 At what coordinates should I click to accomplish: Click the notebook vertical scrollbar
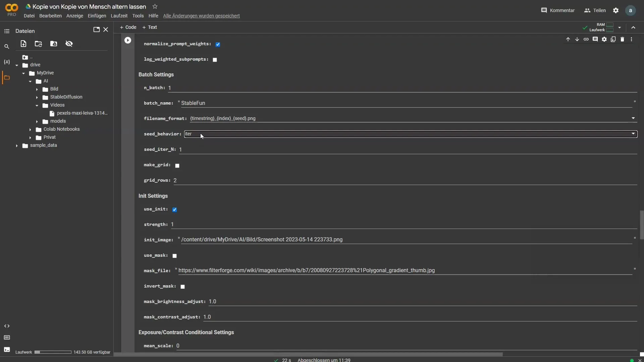coord(642,225)
